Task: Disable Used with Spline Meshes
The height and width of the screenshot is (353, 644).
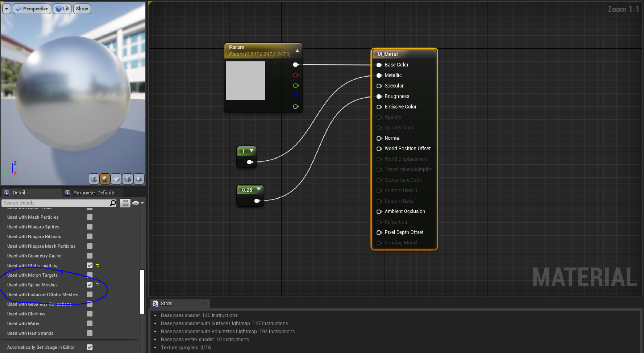Action: pyautogui.click(x=89, y=285)
